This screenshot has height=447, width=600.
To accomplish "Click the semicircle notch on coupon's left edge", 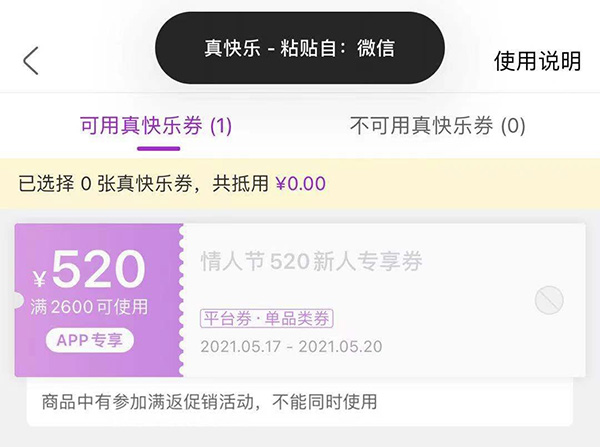I will coord(17,300).
